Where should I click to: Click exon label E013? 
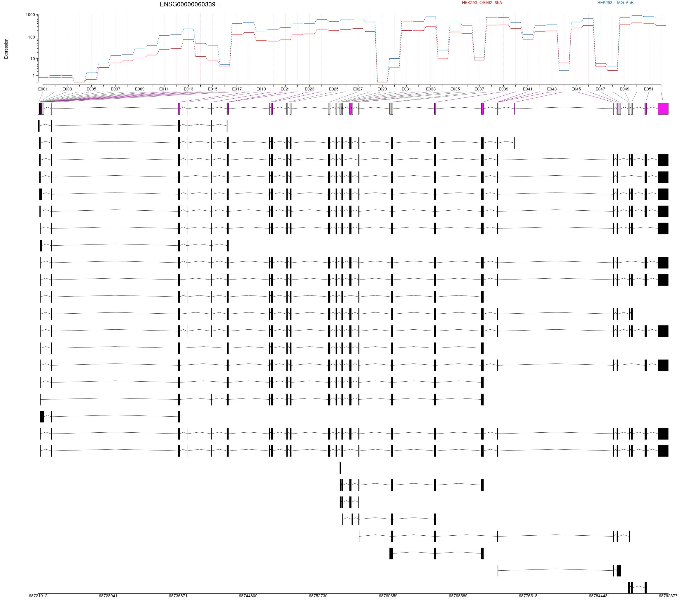tap(188, 89)
